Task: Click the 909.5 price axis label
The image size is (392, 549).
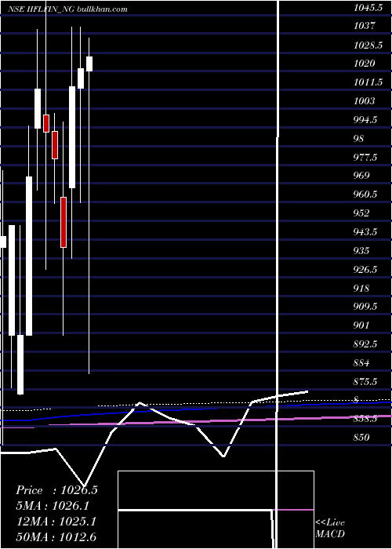Action: 365,307
